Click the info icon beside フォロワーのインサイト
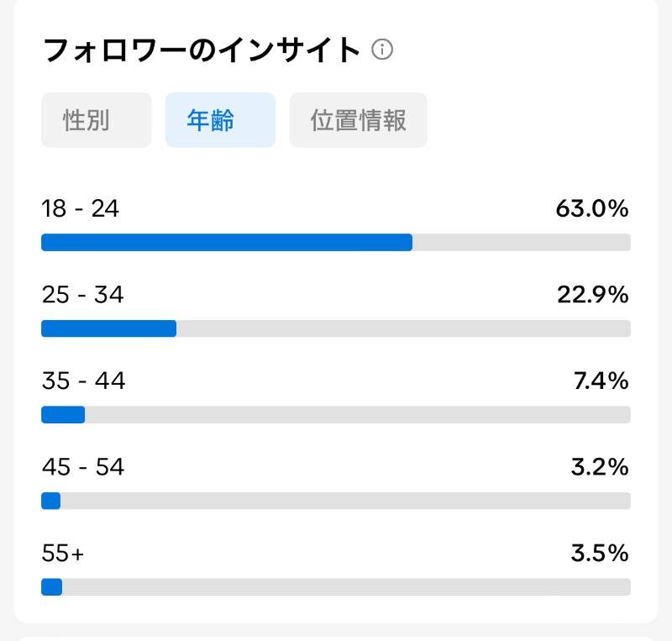Viewport: 672px width, 641px height. [382, 50]
